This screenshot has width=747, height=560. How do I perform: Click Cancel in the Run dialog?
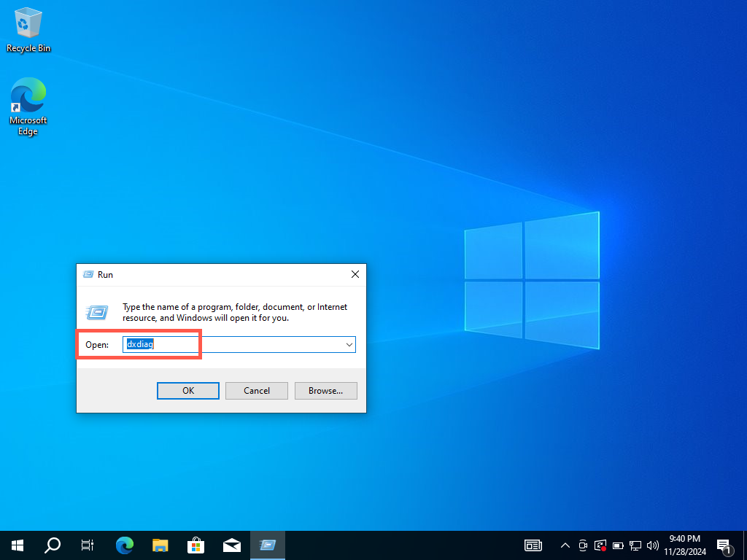257,391
